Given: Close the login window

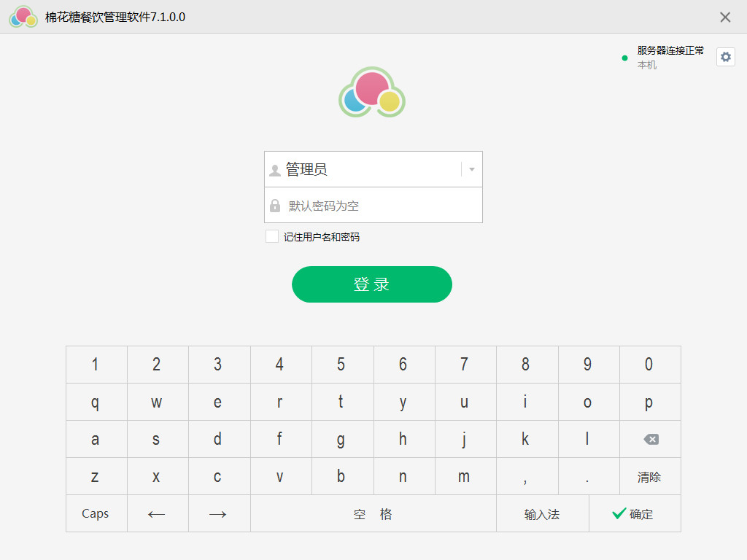Looking at the screenshot, I should 725,17.
